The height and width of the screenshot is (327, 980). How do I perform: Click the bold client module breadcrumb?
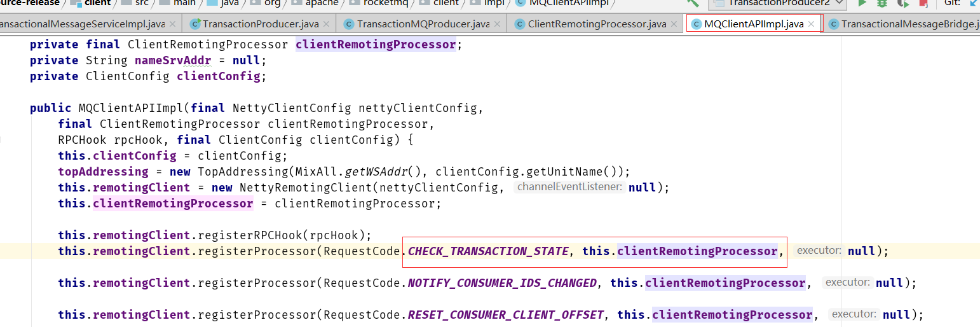point(90,3)
